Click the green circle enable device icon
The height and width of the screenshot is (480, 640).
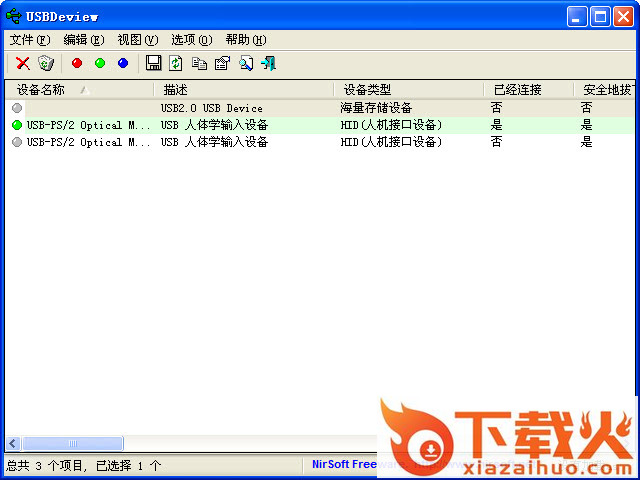tap(100, 63)
